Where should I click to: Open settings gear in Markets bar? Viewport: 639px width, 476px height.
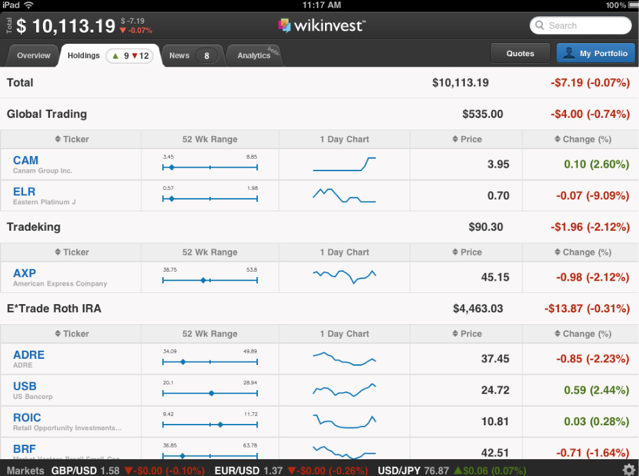[x=629, y=469]
